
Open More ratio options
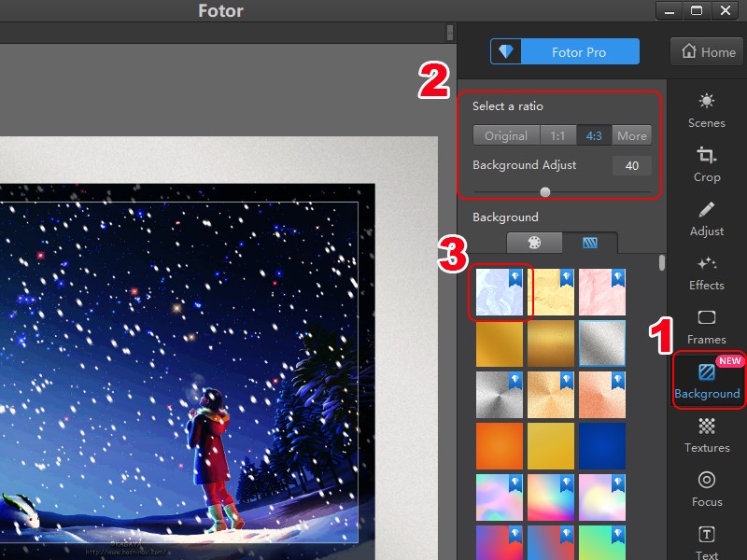coord(632,135)
